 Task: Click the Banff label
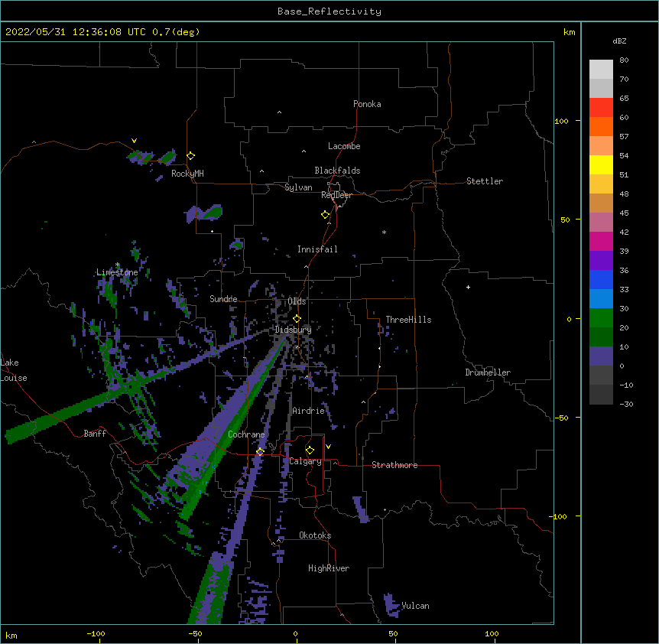[95, 434]
